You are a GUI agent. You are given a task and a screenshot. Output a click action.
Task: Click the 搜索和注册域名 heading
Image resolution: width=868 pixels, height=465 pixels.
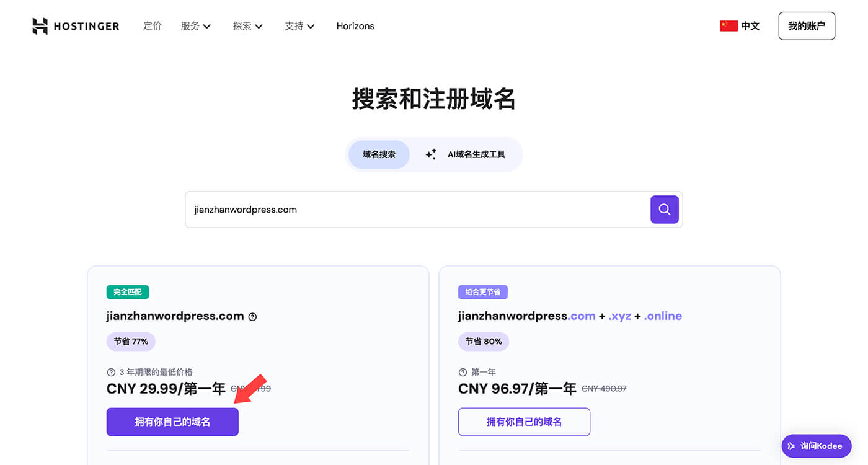[434, 99]
